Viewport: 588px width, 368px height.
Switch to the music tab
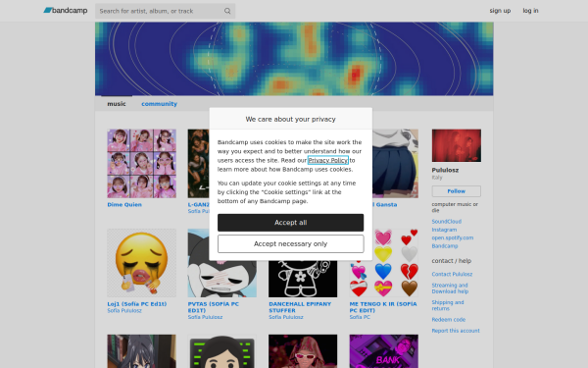pos(117,104)
